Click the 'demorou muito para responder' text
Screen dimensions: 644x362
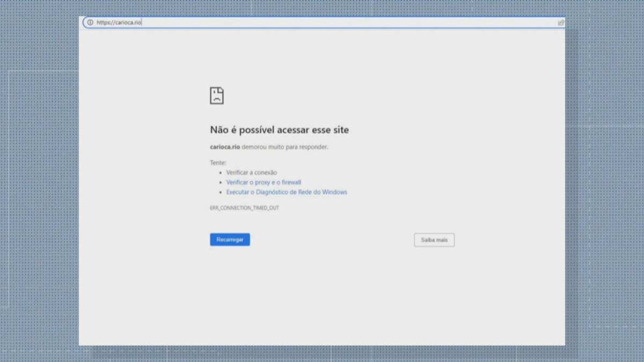(x=285, y=147)
